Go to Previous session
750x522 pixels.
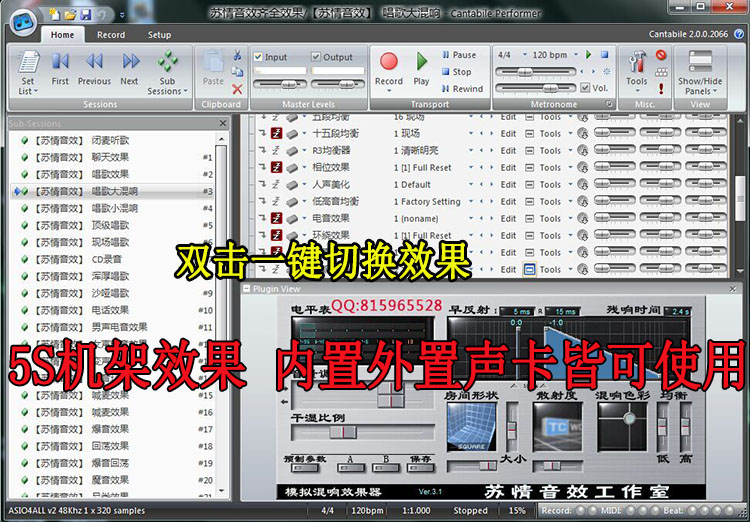94,68
